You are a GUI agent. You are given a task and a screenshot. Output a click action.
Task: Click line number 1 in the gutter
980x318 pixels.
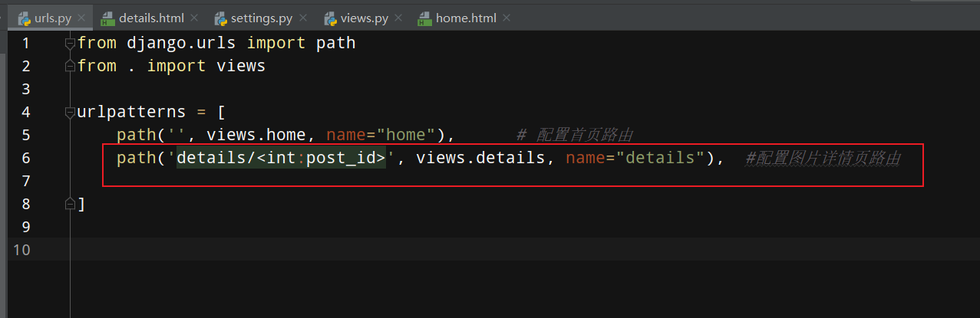pos(26,43)
